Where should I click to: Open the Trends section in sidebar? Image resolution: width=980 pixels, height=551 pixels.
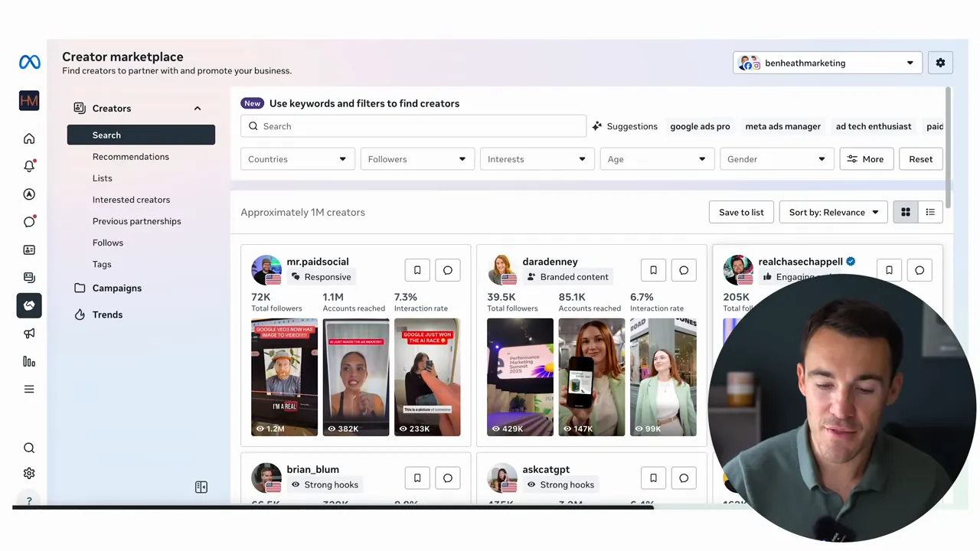(107, 315)
